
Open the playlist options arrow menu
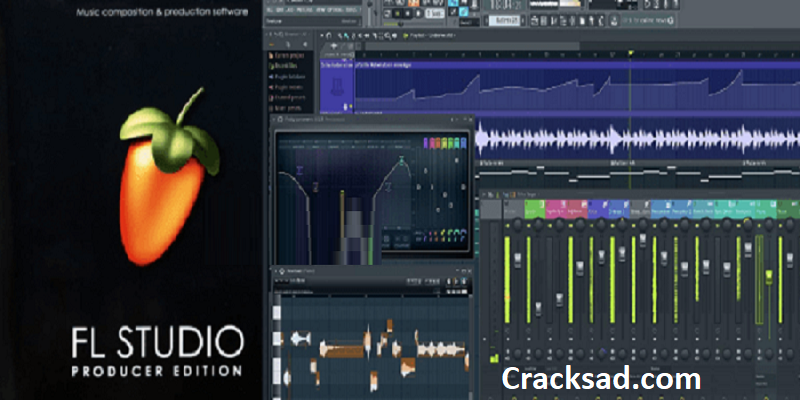click(322, 36)
